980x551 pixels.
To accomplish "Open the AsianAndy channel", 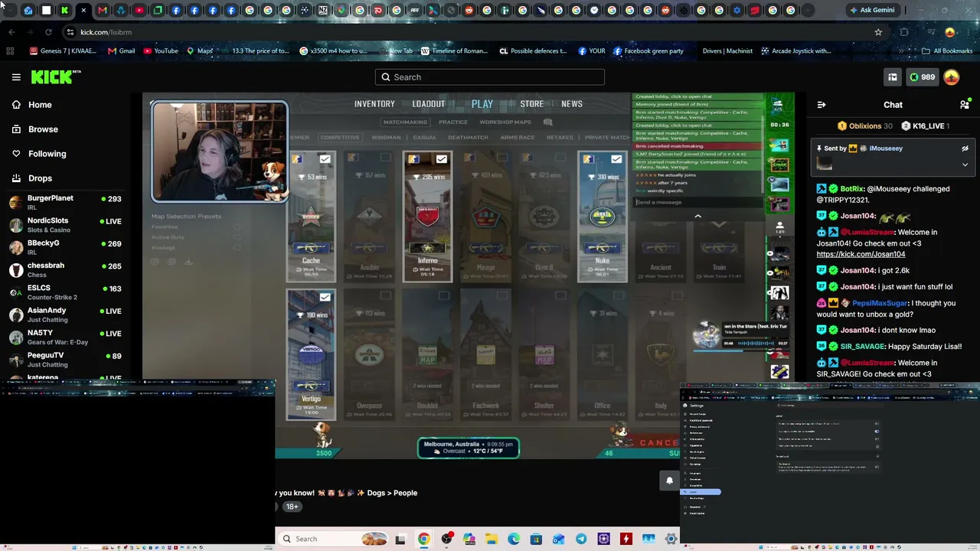I will click(x=65, y=315).
